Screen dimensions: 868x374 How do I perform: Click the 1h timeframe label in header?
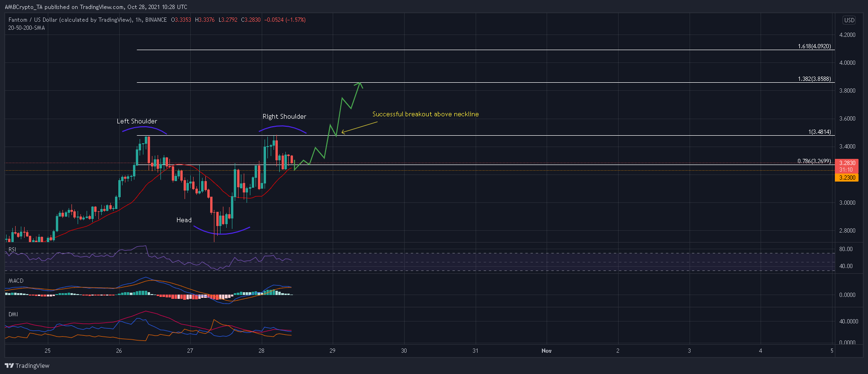(x=138, y=20)
